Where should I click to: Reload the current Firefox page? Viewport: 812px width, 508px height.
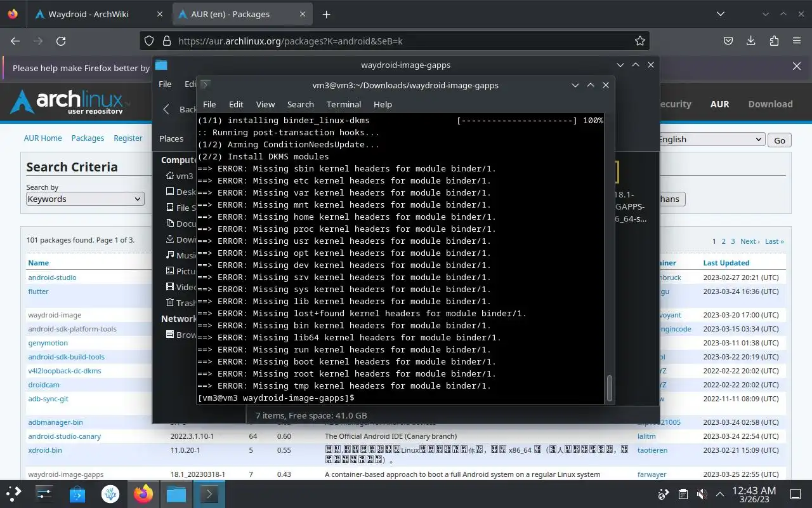(61, 41)
